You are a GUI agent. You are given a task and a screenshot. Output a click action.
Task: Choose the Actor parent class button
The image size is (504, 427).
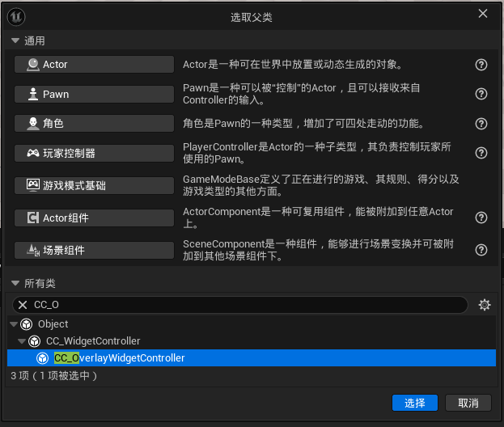pos(94,65)
